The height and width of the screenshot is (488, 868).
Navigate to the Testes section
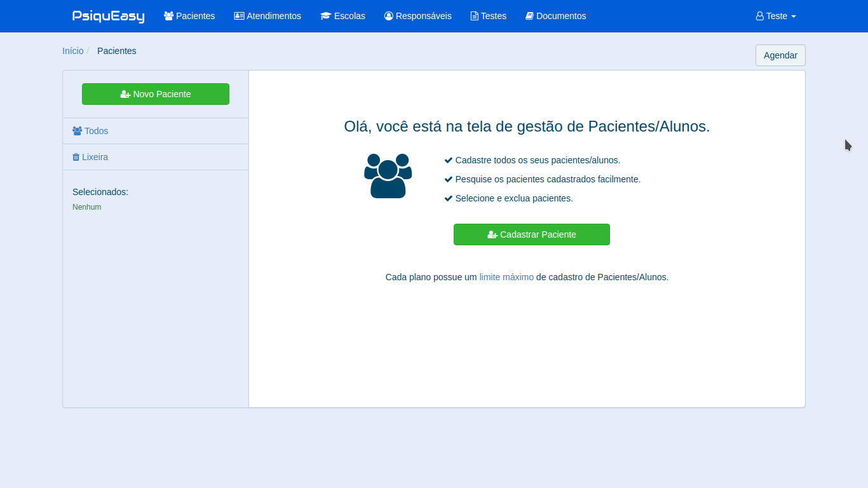pyautogui.click(x=489, y=16)
